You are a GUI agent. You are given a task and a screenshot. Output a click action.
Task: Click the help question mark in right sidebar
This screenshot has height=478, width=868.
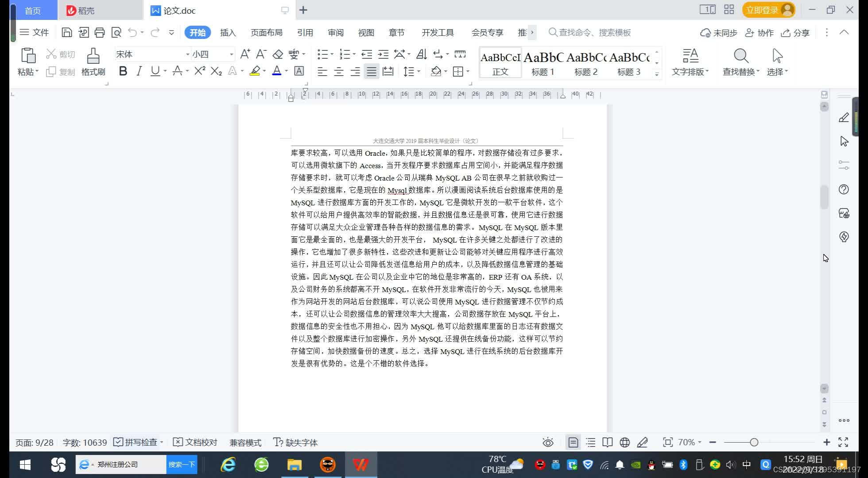(x=844, y=189)
